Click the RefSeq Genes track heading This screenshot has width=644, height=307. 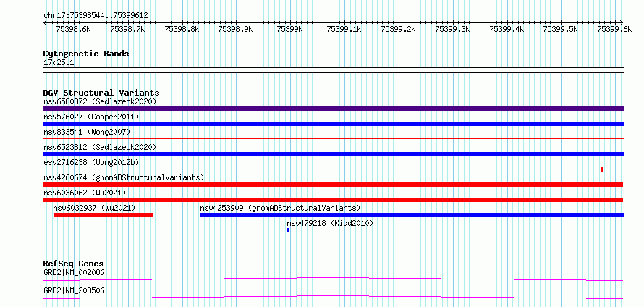[74, 264]
